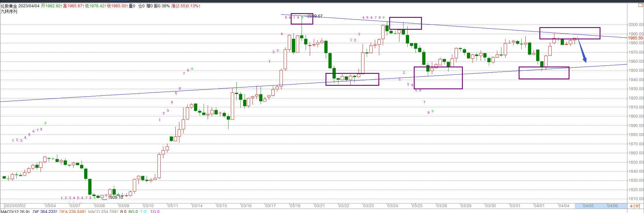This screenshot has height=213, width=644.
Task: Click the 九转序列 indicator label
Action: (9, 11)
